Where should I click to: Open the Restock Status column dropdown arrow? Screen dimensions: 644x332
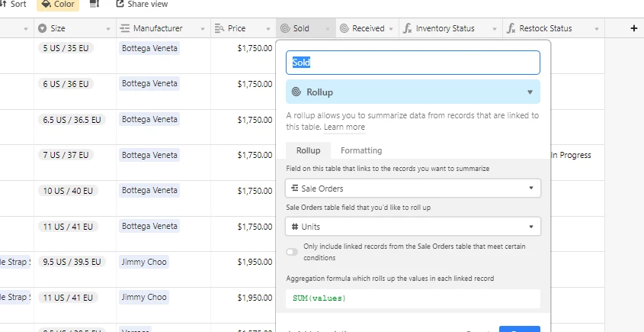(x=596, y=29)
